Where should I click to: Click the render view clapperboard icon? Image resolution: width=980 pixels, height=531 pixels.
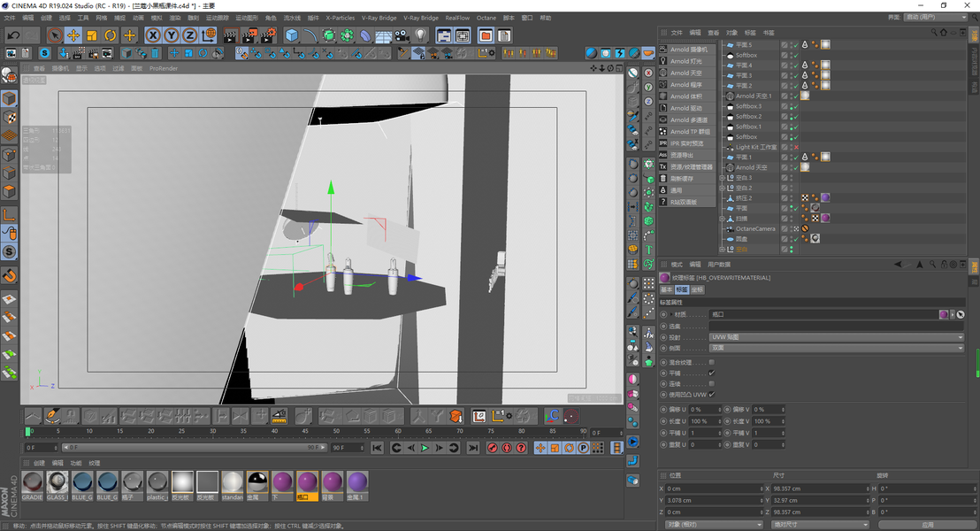231,35
